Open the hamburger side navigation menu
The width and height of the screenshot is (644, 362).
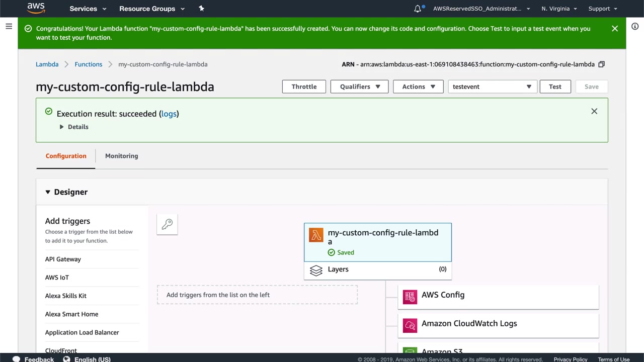click(9, 26)
